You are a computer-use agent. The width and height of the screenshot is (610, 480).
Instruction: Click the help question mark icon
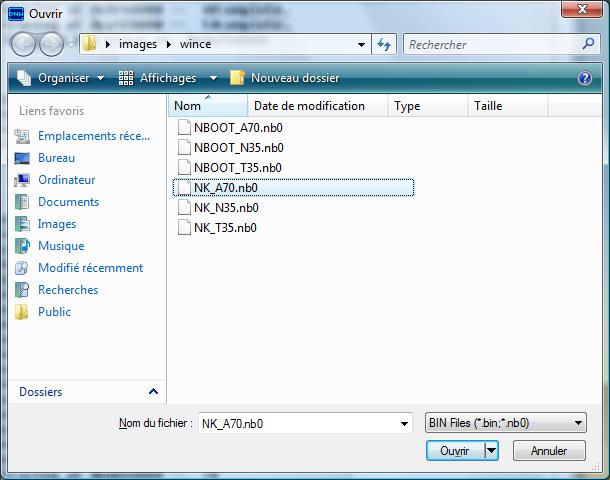585,78
